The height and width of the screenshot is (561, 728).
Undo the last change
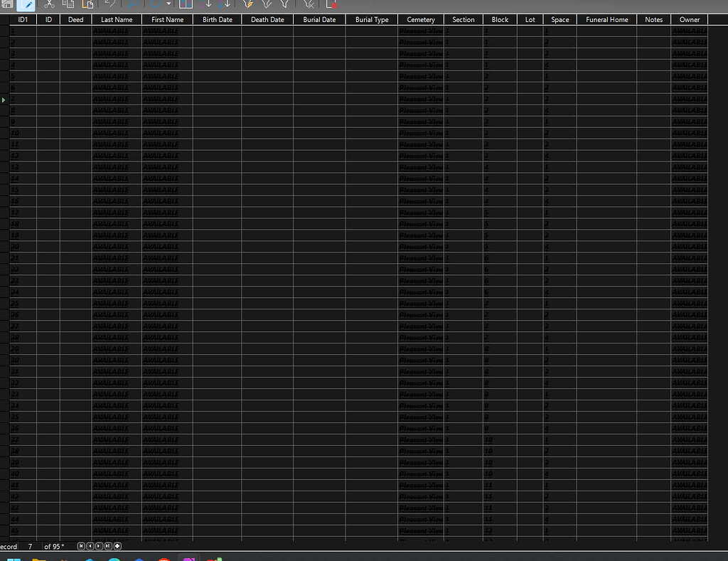108,4
